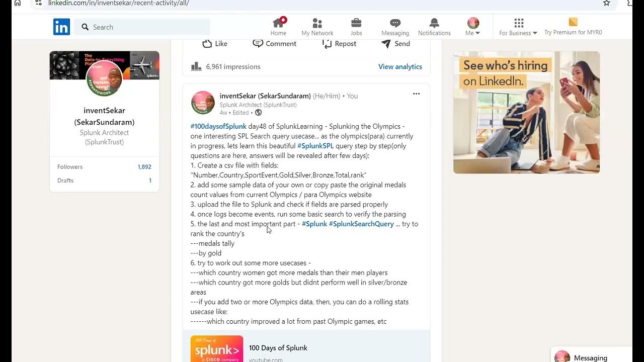Like the post above
The image size is (644, 362).
(x=215, y=44)
